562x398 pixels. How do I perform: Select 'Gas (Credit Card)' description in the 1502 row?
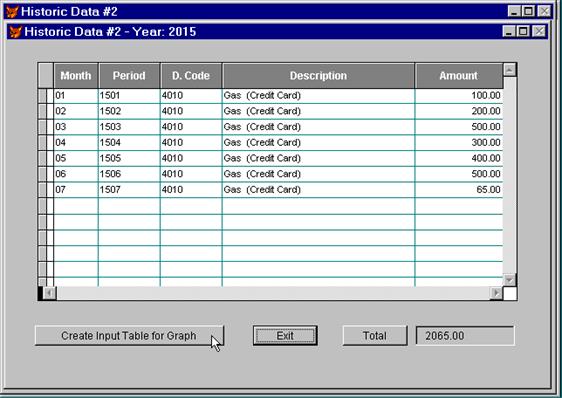click(318, 111)
